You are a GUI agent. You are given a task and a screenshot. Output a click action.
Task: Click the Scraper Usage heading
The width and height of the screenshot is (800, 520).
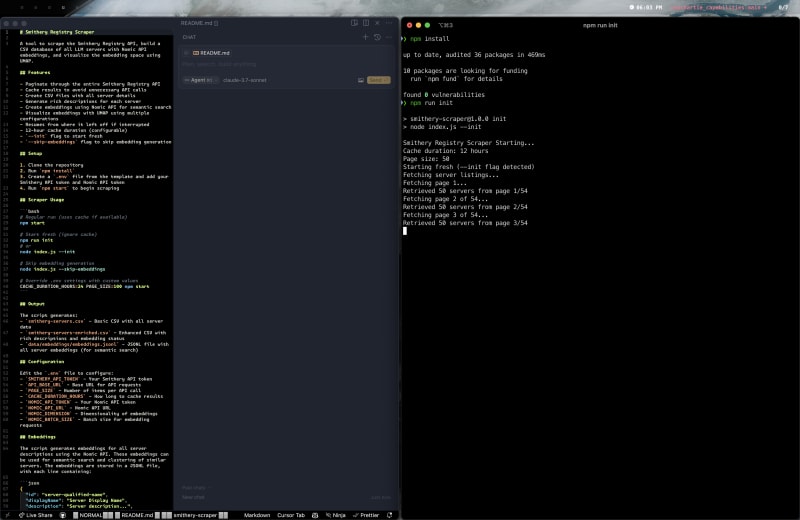pyautogui.click(x=42, y=200)
